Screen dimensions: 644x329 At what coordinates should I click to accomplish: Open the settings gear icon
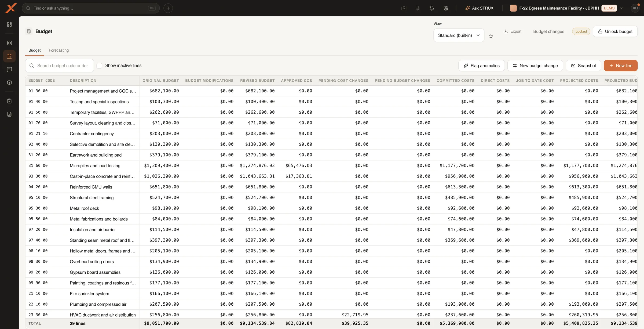point(446,8)
